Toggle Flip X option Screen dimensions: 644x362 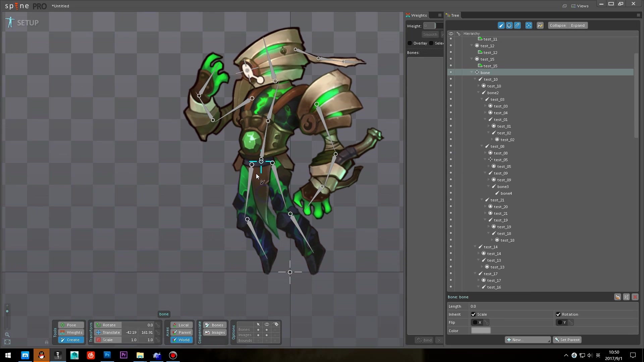(475, 322)
